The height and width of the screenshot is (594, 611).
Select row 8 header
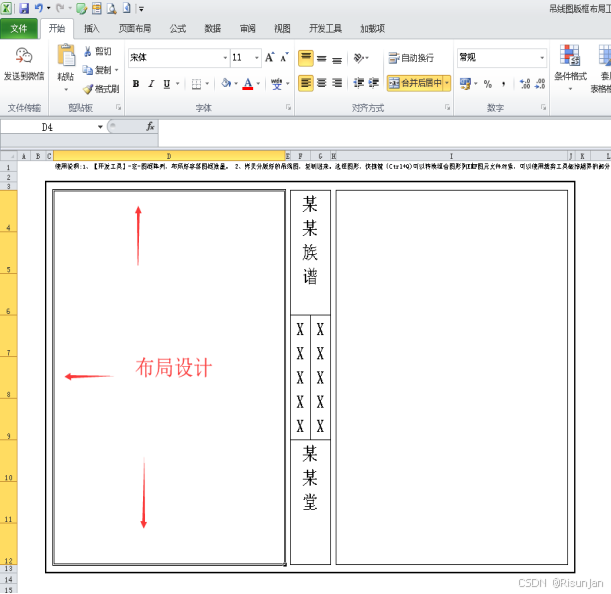(9, 377)
